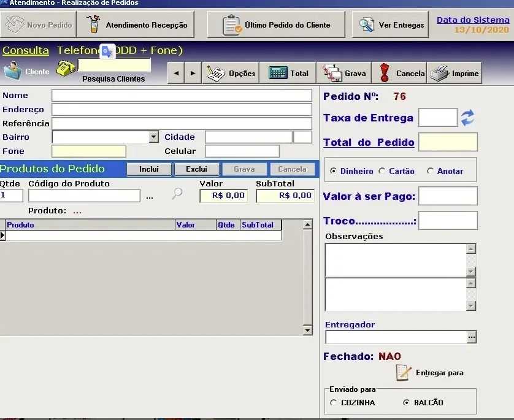Open the Entregador selector ellipsis button

click(472, 337)
